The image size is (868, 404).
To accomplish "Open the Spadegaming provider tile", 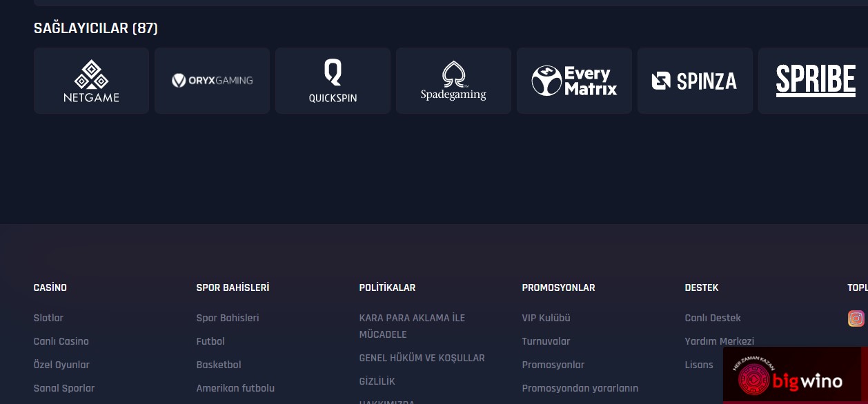I will point(453,81).
